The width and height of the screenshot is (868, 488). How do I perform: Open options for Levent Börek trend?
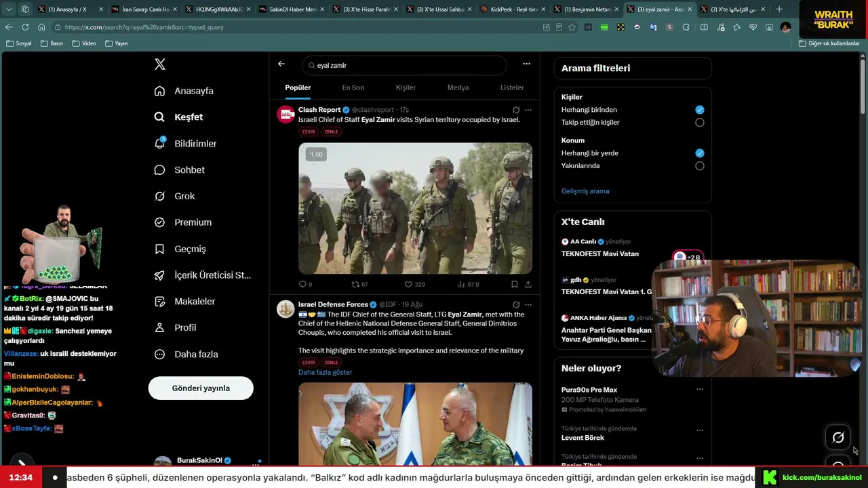tap(700, 430)
